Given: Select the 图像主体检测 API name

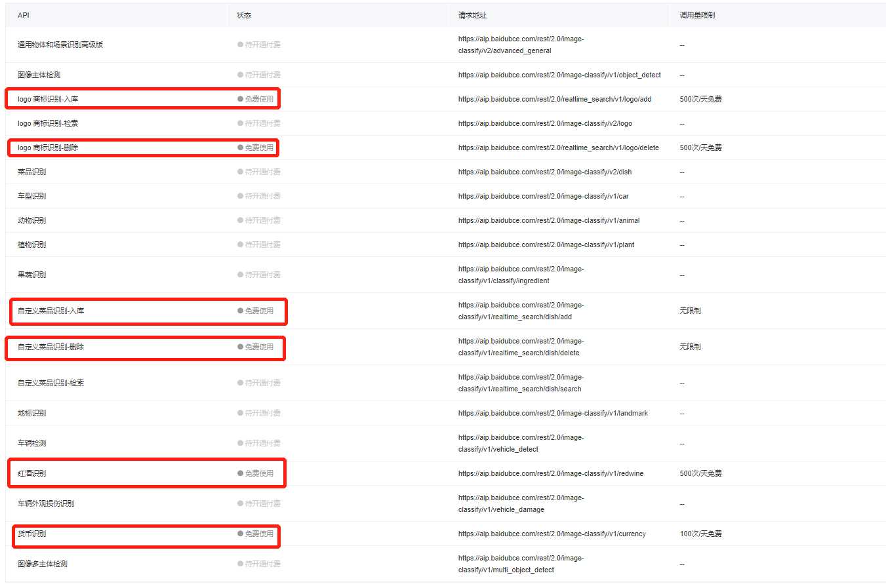Looking at the screenshot, I should click(39, 75).
